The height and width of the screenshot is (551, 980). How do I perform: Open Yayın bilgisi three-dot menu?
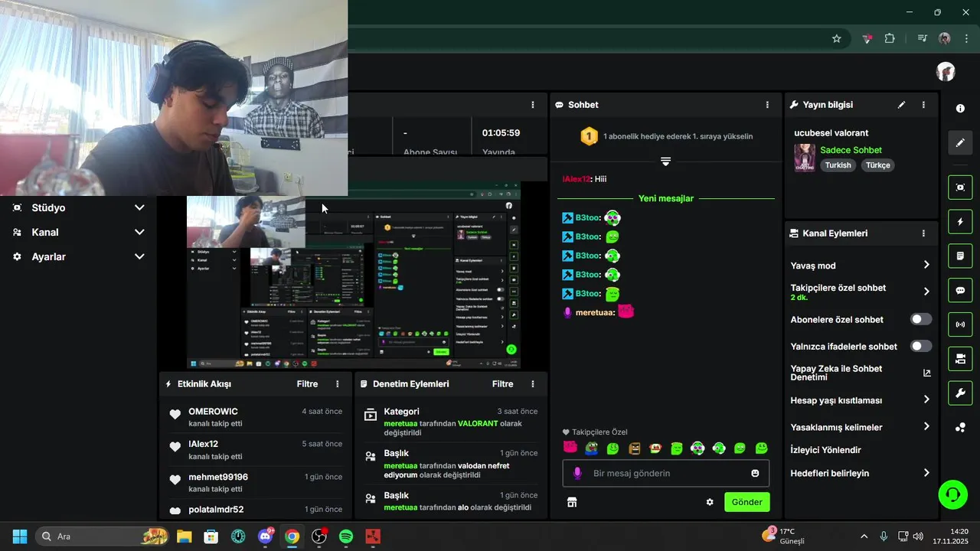click(923, 105)
